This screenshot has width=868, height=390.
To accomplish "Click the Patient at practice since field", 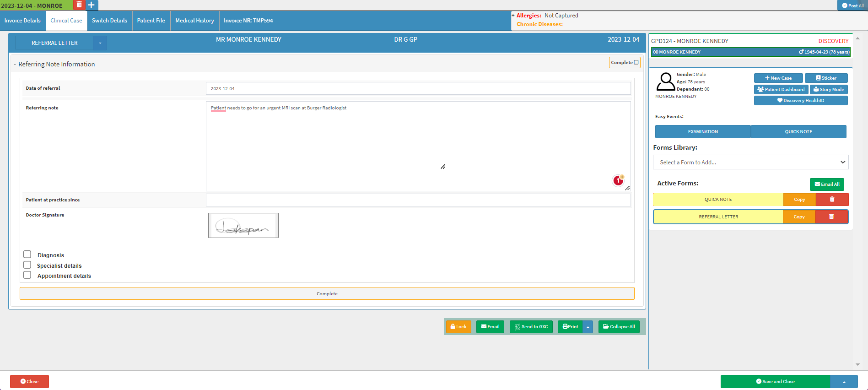I will 418,200.
